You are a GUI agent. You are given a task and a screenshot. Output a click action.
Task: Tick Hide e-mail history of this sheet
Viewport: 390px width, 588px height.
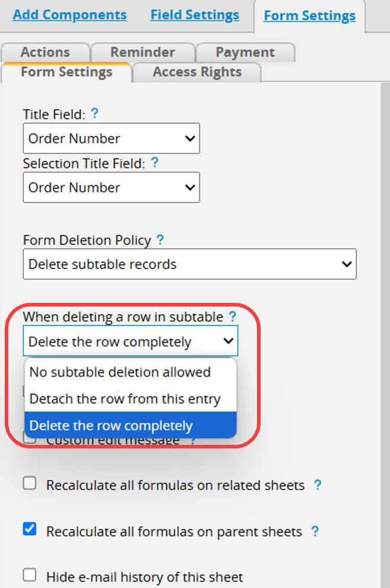[30, 575]
